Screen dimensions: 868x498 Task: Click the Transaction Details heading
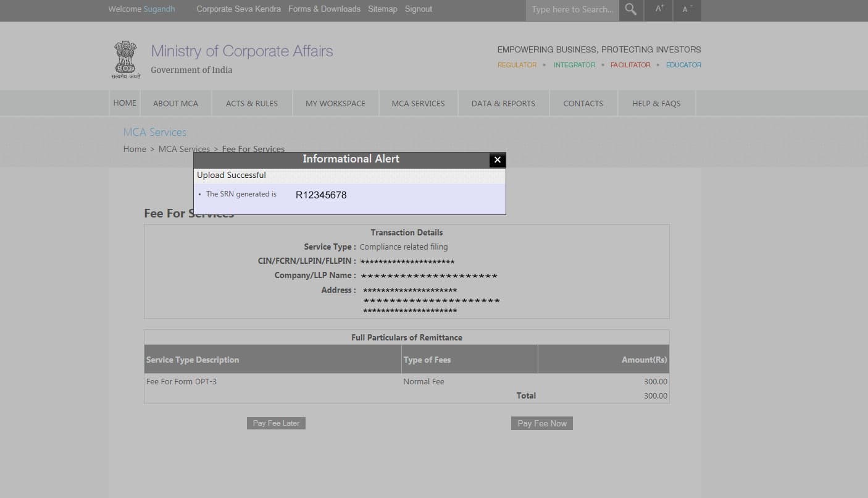click(x=407, y=233)
